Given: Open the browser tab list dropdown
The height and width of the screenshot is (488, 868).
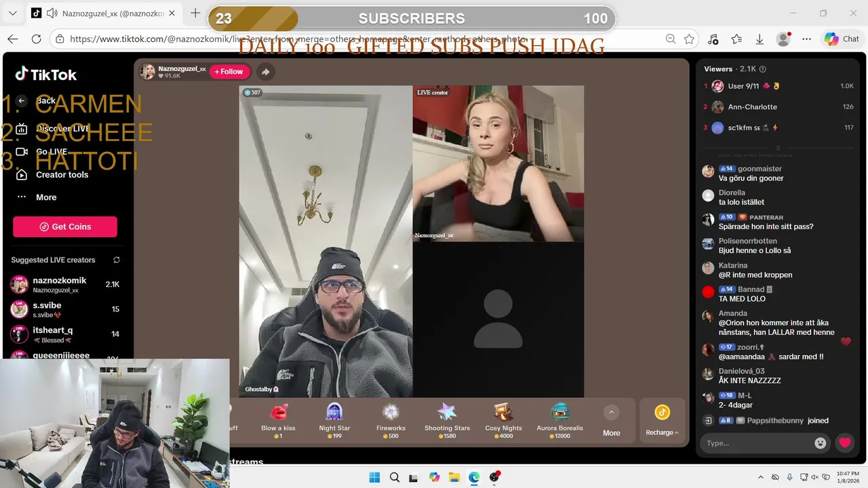Looking at the screenshot, I should click(13, 14).
